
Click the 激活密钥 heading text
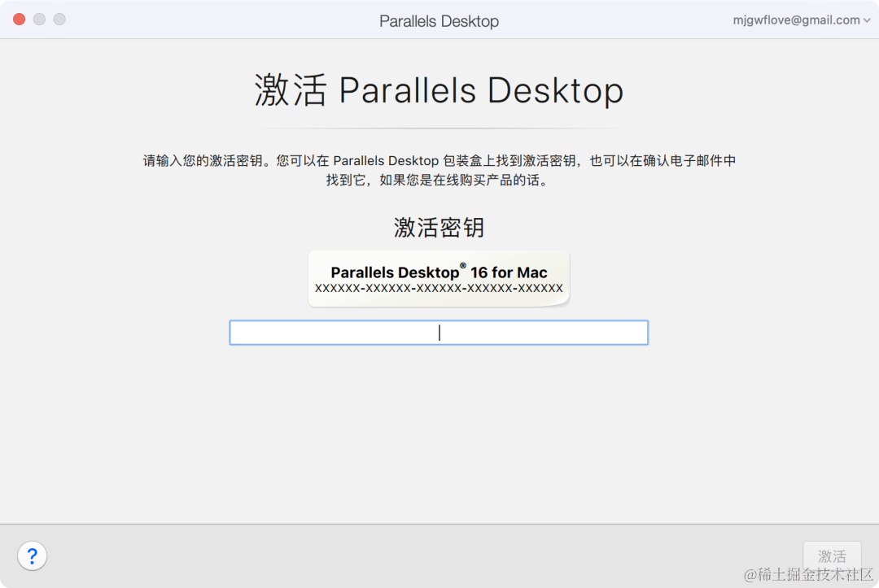pos(439,228)
